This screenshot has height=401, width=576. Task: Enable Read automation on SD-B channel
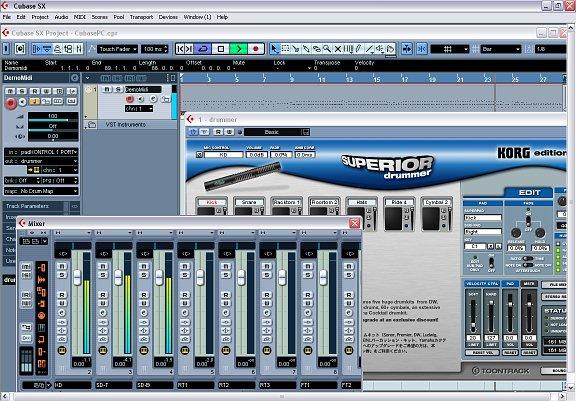point(144,295)
